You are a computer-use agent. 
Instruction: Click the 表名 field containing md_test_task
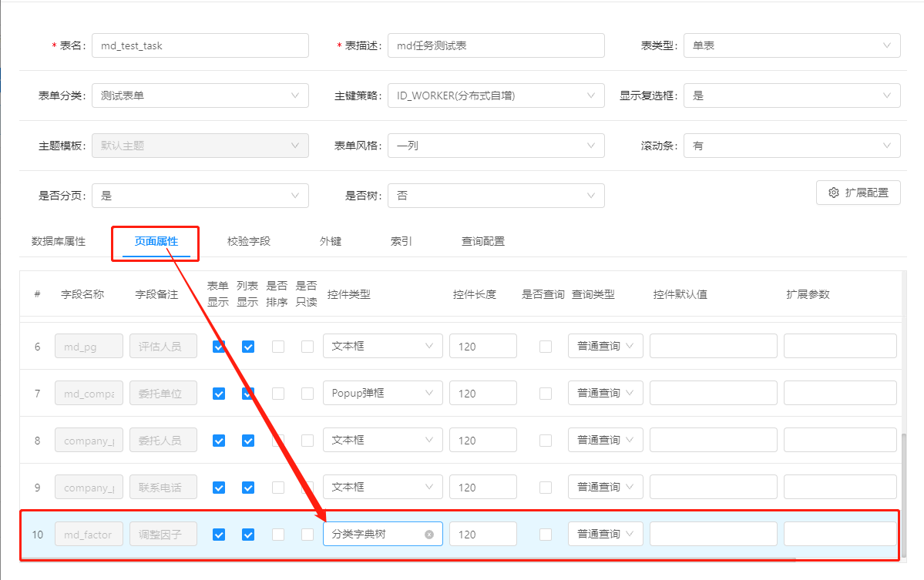200,45
